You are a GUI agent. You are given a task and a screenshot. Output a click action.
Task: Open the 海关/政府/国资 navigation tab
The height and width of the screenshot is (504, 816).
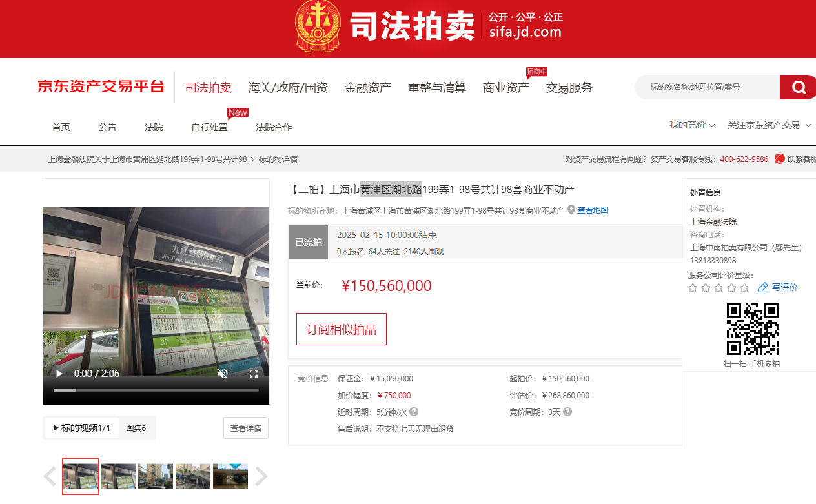pyautogui.click(x=288, y=88)
